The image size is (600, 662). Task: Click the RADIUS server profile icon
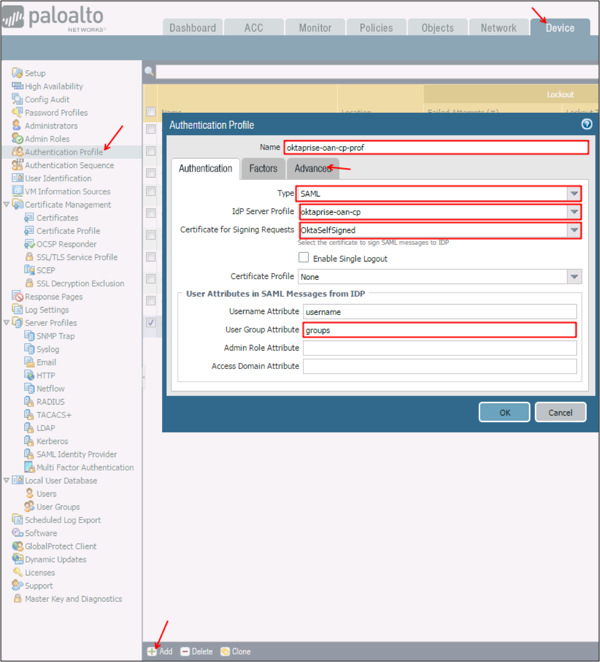click(x=29, y=402)
